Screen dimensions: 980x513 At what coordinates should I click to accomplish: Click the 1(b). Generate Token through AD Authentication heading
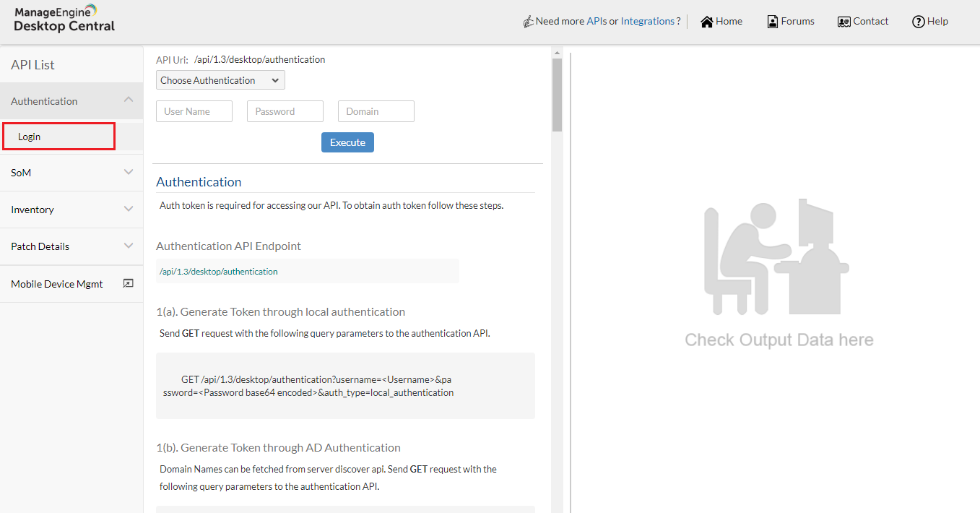click(x=278, y=448)
